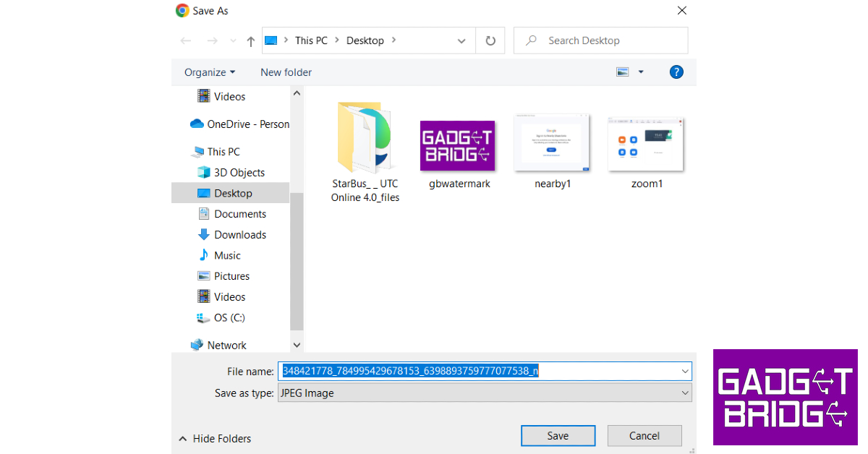Viewport: 868px width, 454px height.
Task: Open the Organize dropdown menu
Action: [210, 72]
